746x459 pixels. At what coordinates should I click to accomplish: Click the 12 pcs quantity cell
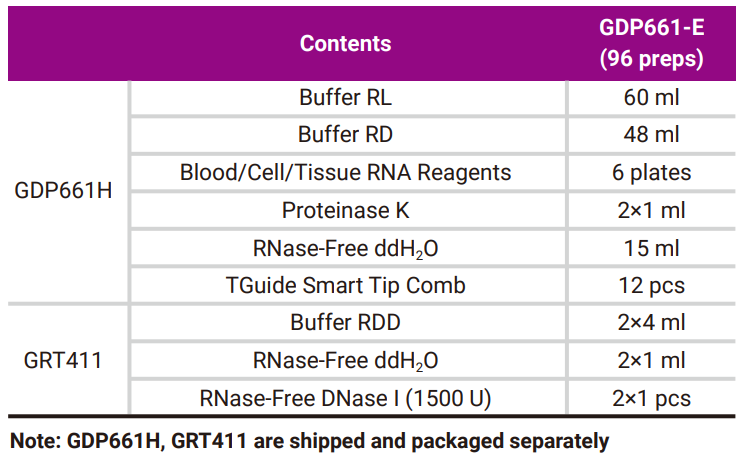651,285
